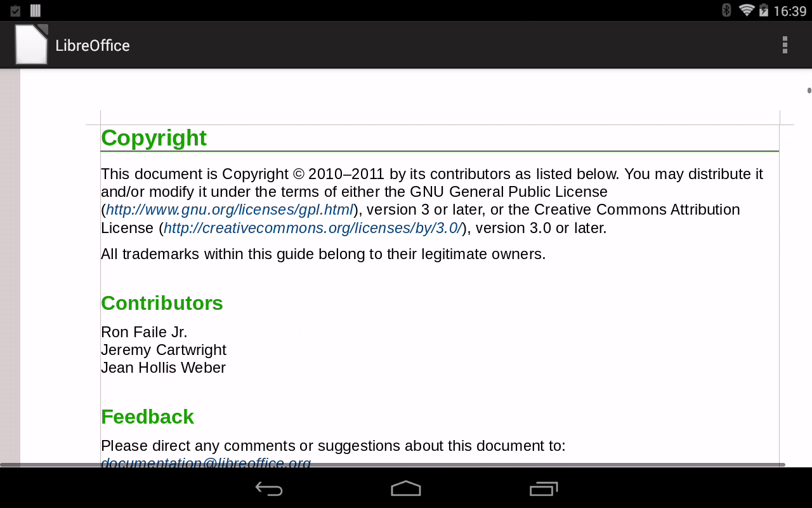Tap the battery charging icon

pos(764,10)
